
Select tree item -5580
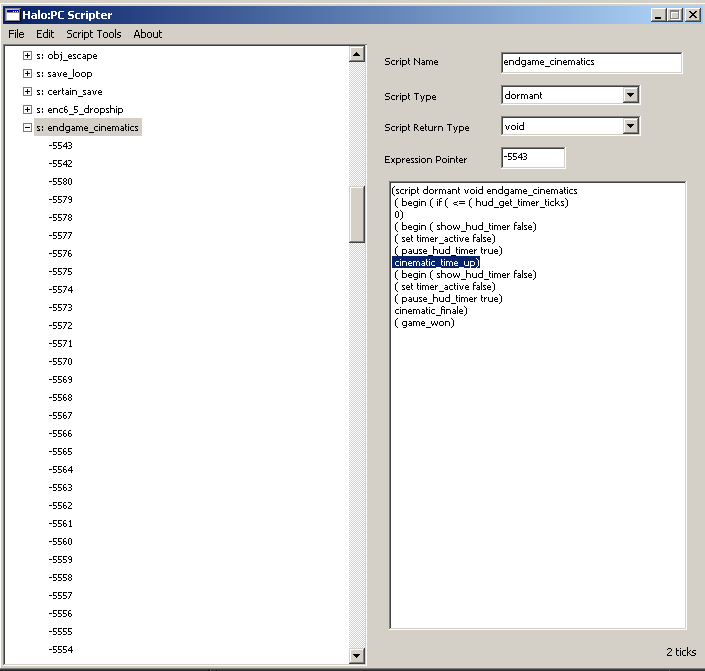click(60, 182)
